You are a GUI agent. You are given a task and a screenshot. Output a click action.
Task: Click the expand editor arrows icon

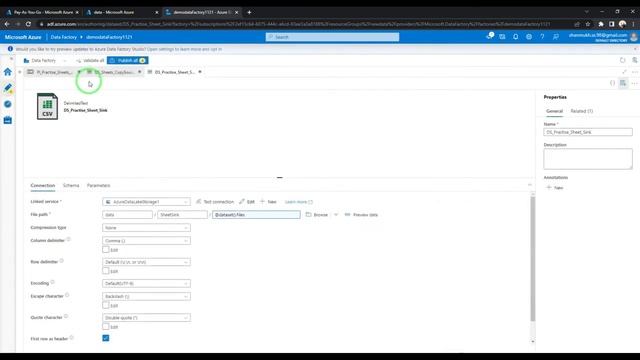(624, 72)
